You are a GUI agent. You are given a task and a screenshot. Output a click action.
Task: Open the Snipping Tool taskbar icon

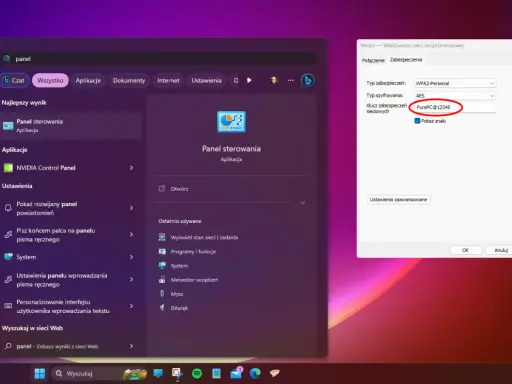point(177,373)
